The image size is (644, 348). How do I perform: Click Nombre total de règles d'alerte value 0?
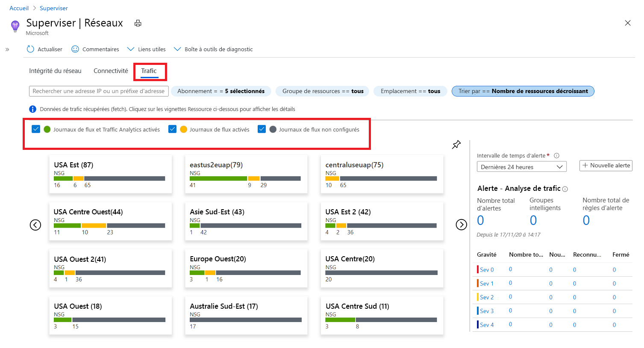tap(586, 220)
